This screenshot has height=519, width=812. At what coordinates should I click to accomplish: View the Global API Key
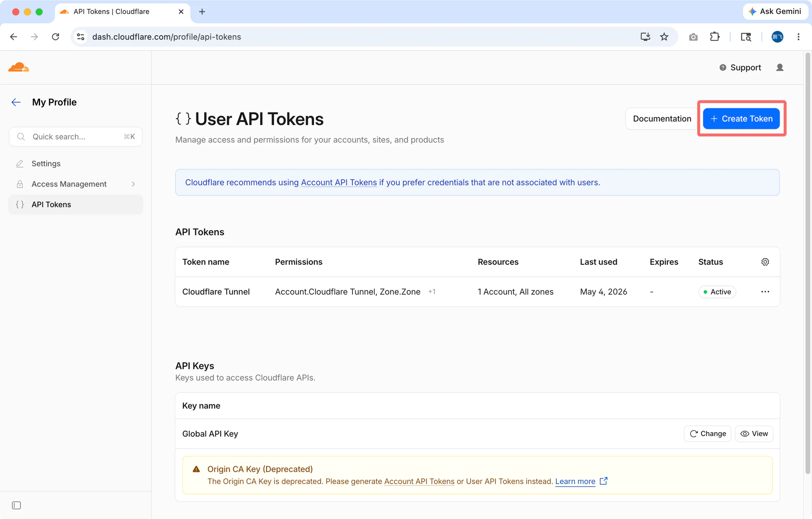point(754,434)
